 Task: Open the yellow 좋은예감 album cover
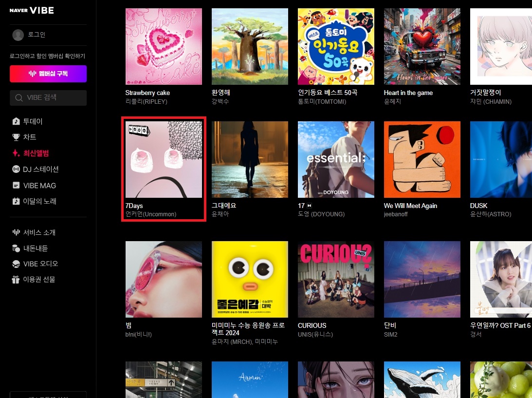250,280
